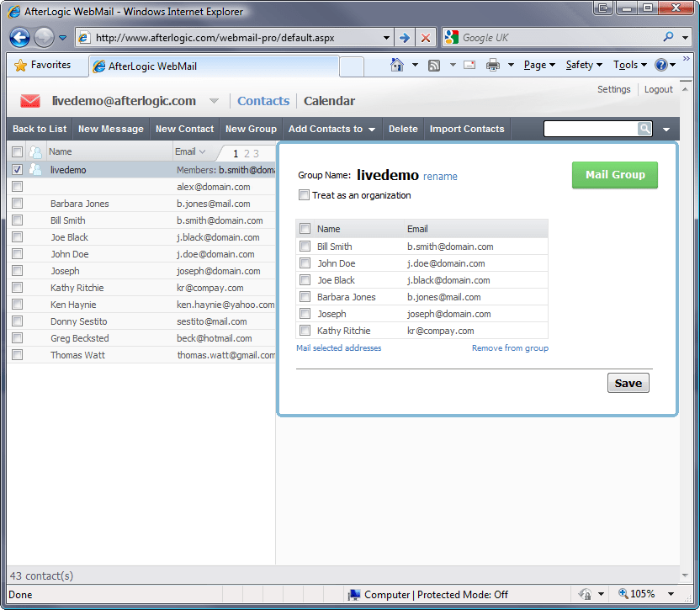
Task: Click the refresh arrow beside address bar
Action: (404, 37)
